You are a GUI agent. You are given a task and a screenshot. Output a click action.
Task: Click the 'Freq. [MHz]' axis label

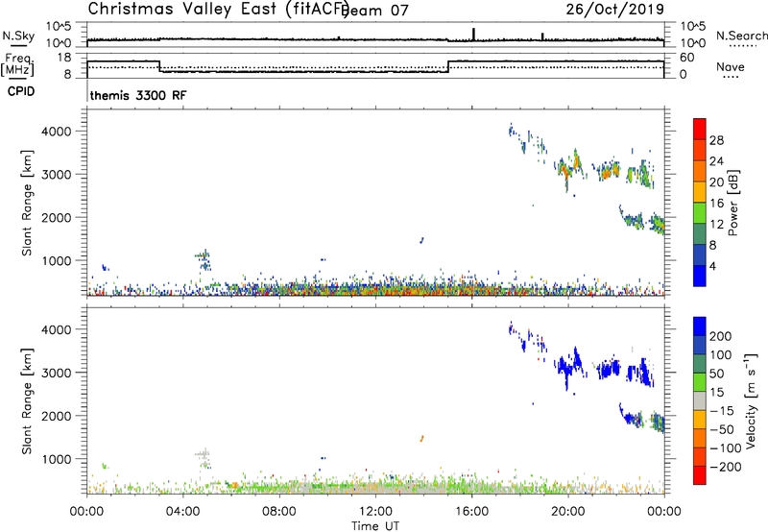[17, 64]
